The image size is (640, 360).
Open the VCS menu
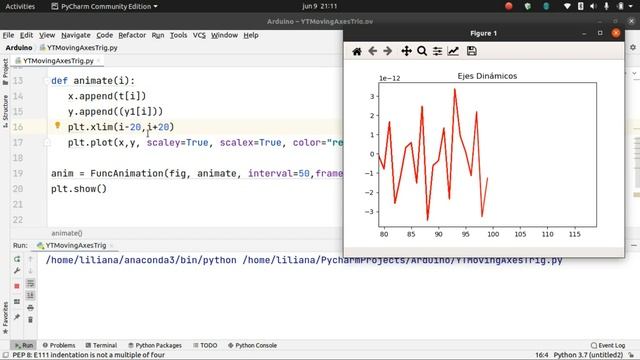click(199, 35)
